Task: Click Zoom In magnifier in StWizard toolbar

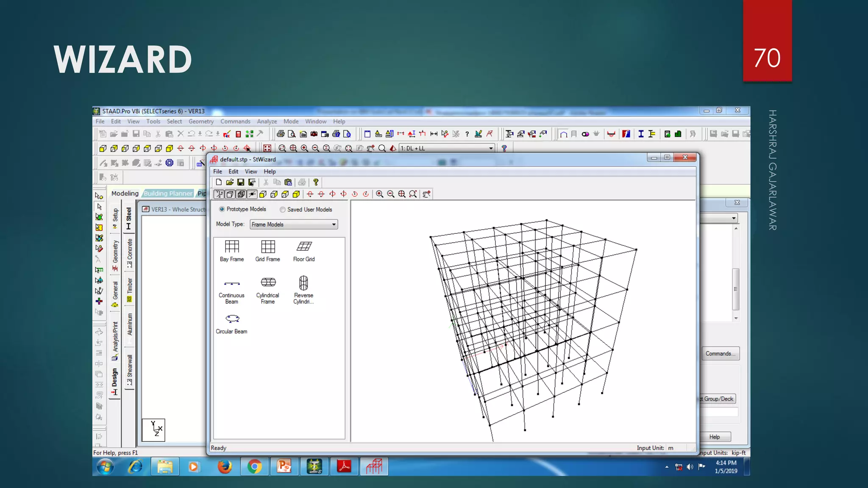Action: [380, 194]
